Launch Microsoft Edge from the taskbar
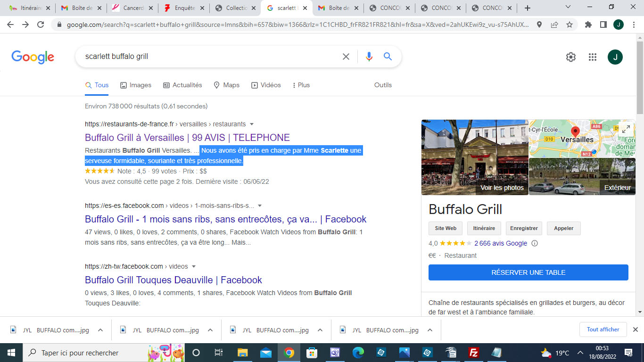The image size is (644, 362). click(358, 353)
